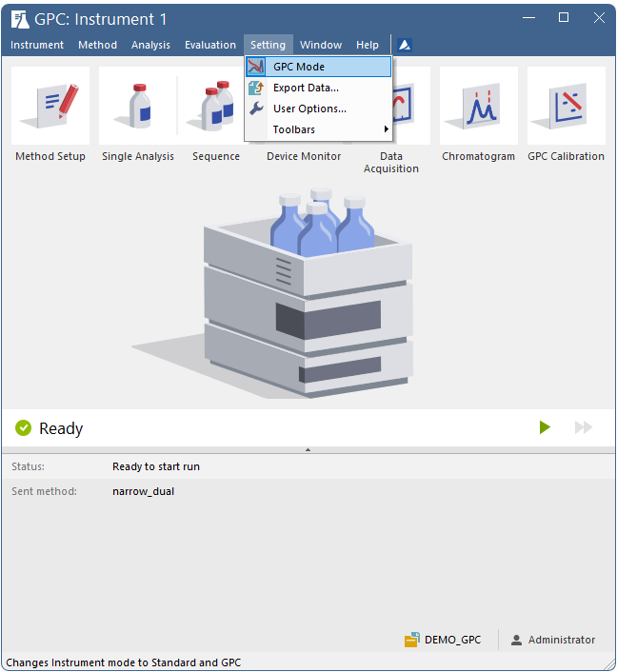
Task: Click the narrow_dual sent method value
Action: click(x=143, y=491)
